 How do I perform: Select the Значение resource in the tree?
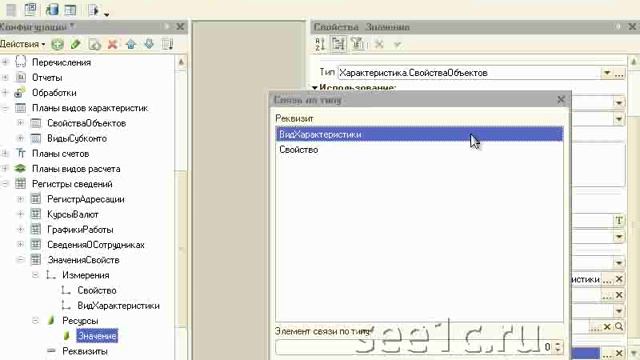pyautogui.click(x=97, y=336)
